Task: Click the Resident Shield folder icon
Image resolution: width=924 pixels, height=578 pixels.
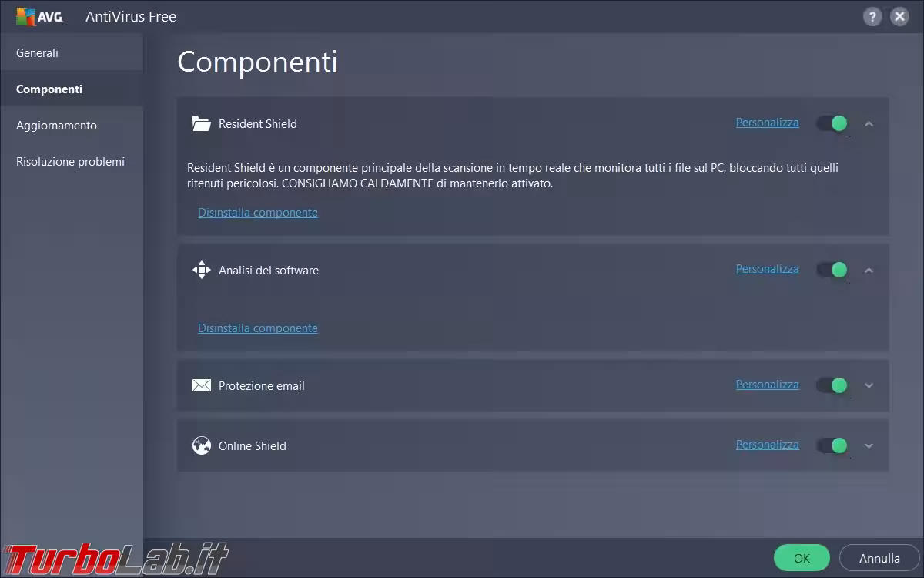Action: [x=201, y=123]
